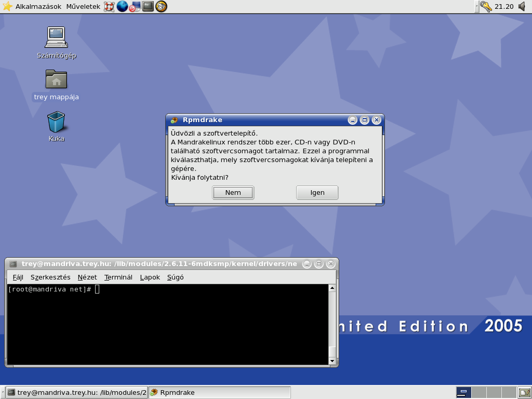Launch the lifebuoy help icon
The height and width of the screenshot is (399, 532).
pos(109,6)
